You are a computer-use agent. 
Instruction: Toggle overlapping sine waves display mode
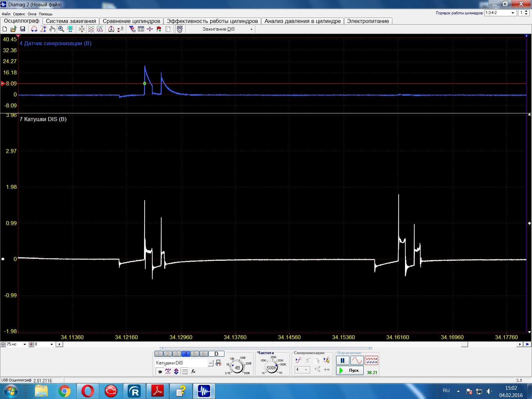pos(100,29)
